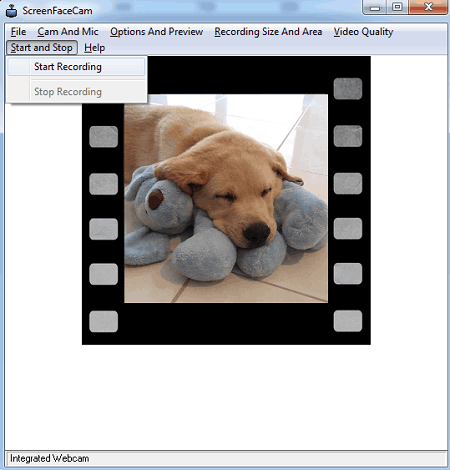Maximize the ScreenFaceCam window
Screen dimensions: 450x470
click(x=397, y=7)
